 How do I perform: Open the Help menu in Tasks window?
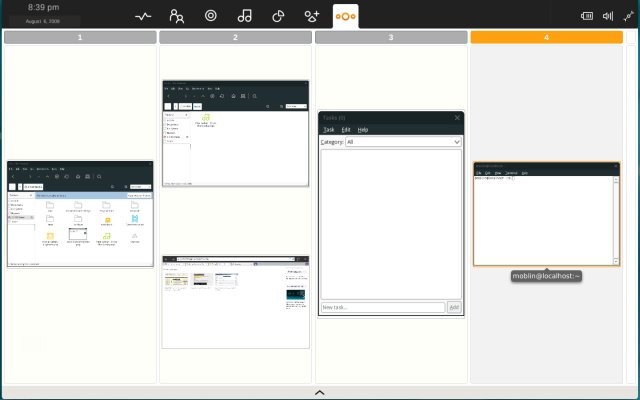coord(363,130)
